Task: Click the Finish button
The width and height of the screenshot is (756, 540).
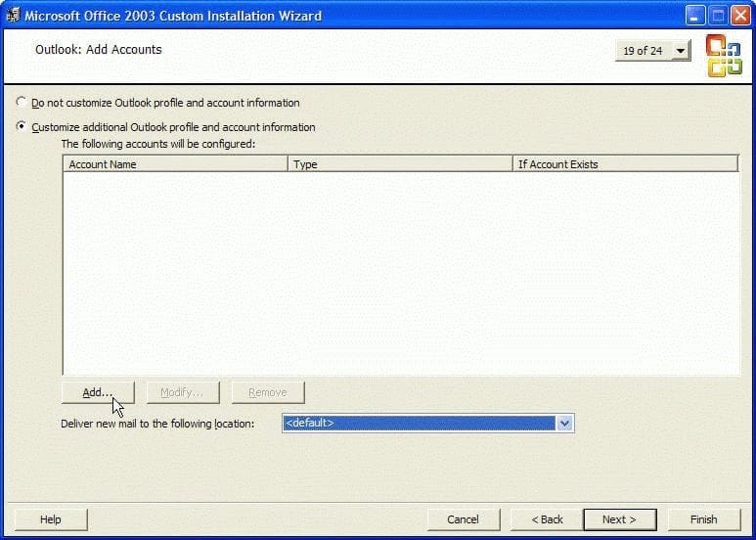Action: tap(704, 519)
